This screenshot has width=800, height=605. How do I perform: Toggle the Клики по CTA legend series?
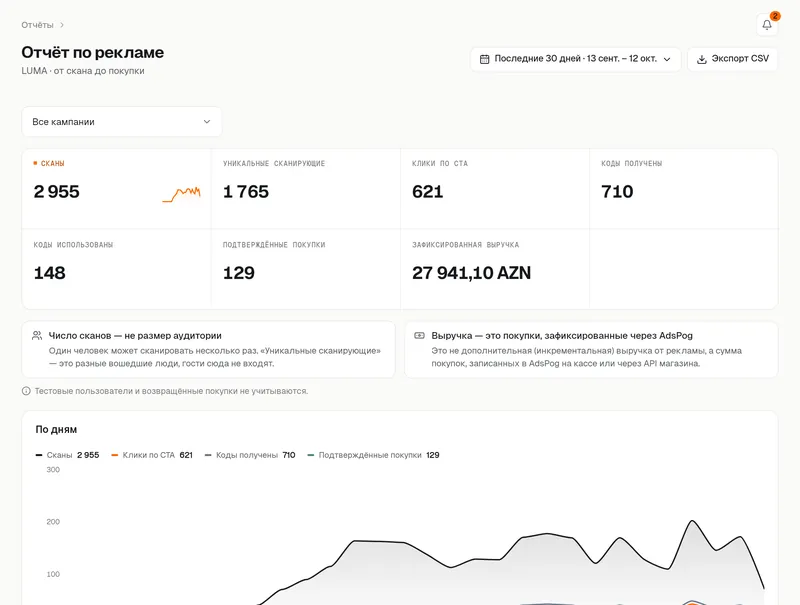tap(152, 455)
